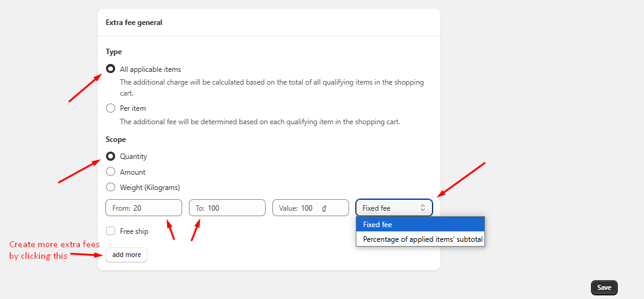Click the đ currency symbol in Value field

324,208
